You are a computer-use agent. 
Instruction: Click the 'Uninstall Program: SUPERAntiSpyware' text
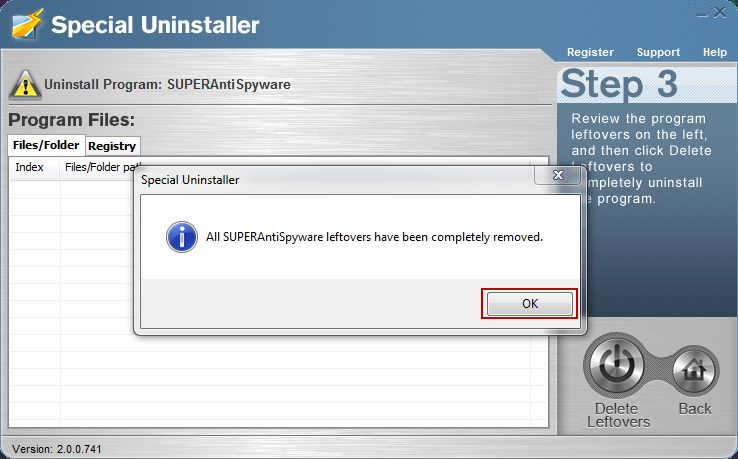167,85
